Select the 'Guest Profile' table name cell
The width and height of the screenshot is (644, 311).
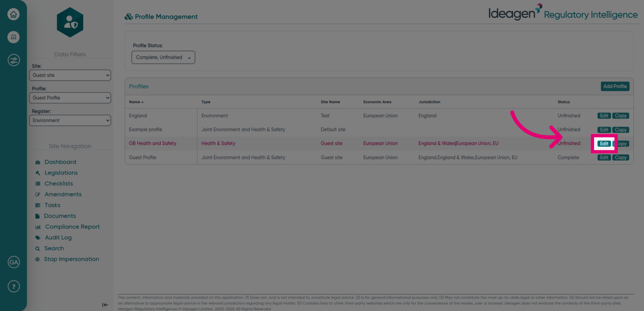click(x=143, y=157)
